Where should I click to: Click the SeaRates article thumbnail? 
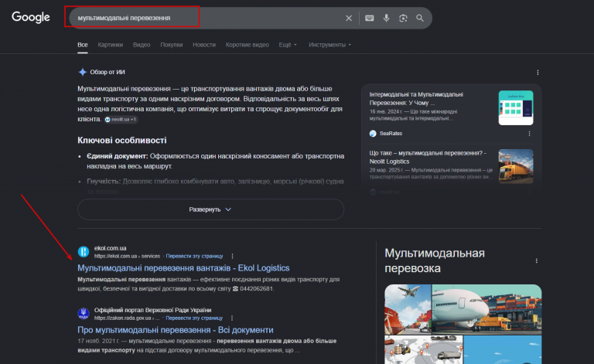pos(516,108)
